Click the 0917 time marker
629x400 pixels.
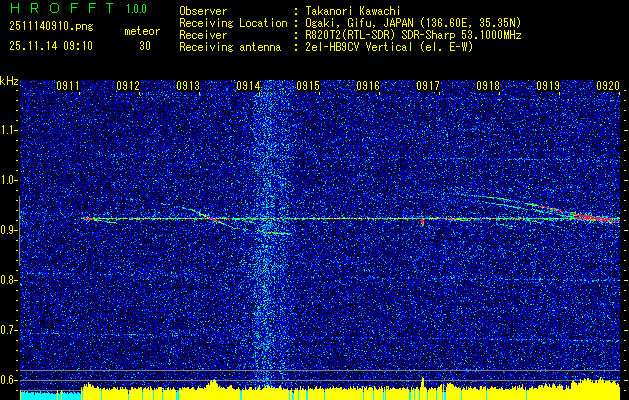point(428,86)
